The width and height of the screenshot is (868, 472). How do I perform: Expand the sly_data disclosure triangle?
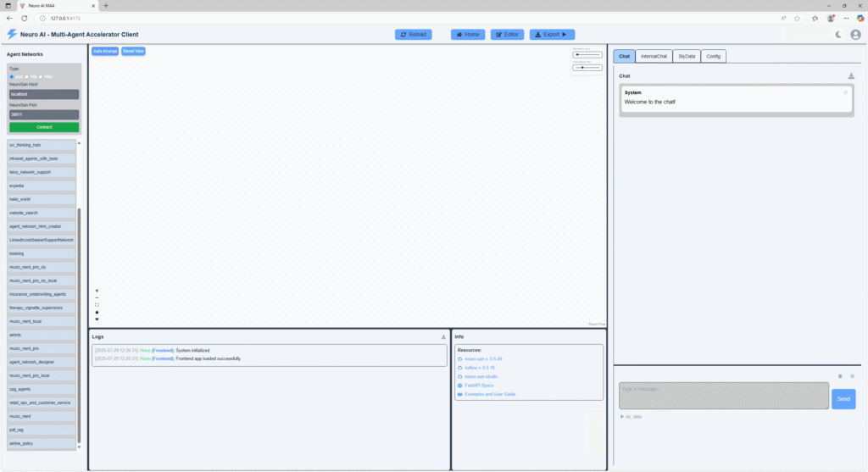622,417
